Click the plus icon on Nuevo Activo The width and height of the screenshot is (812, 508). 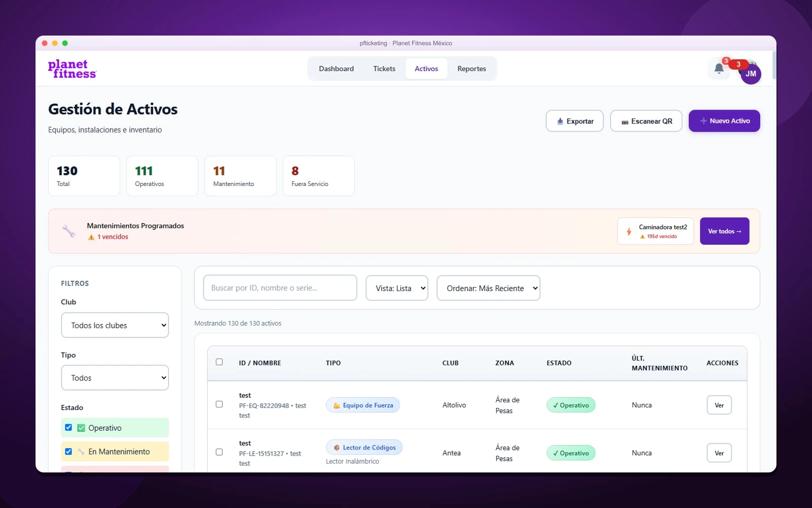[703, 121]
